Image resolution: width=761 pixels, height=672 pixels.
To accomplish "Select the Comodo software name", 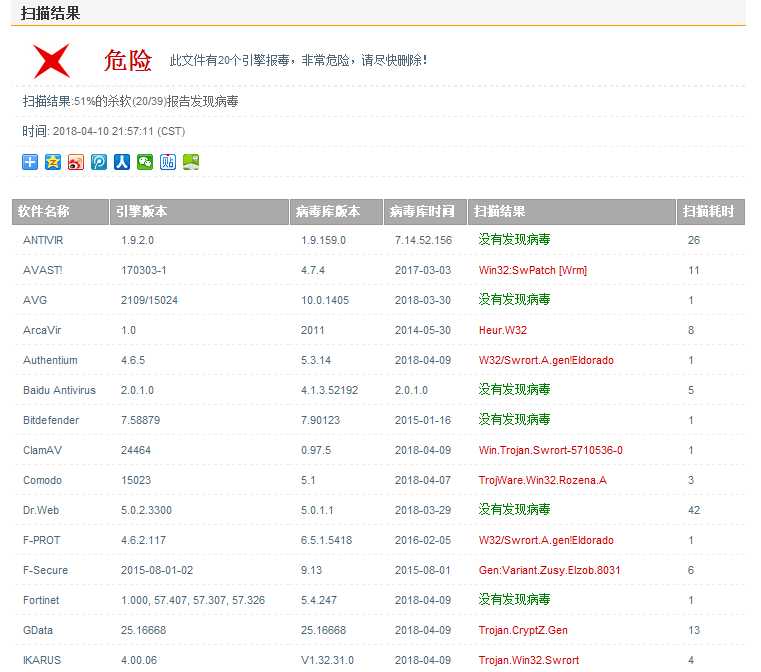I will coord(42,480).
